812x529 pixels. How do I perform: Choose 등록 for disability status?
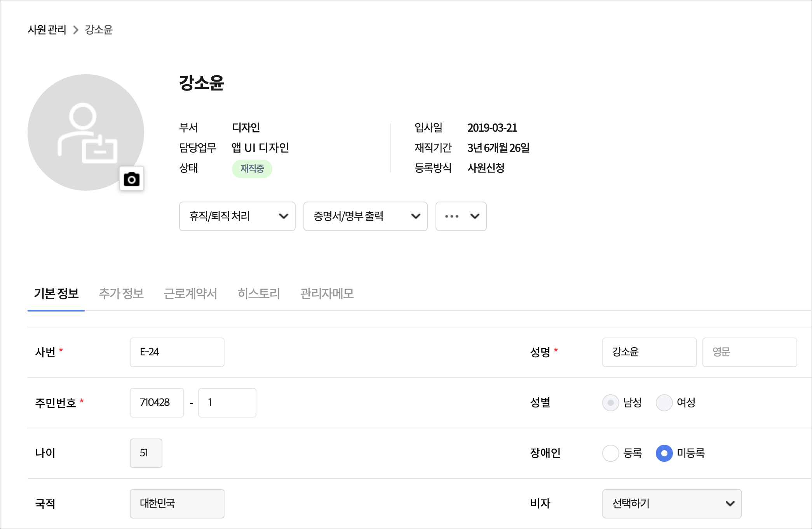pos(610,453)
